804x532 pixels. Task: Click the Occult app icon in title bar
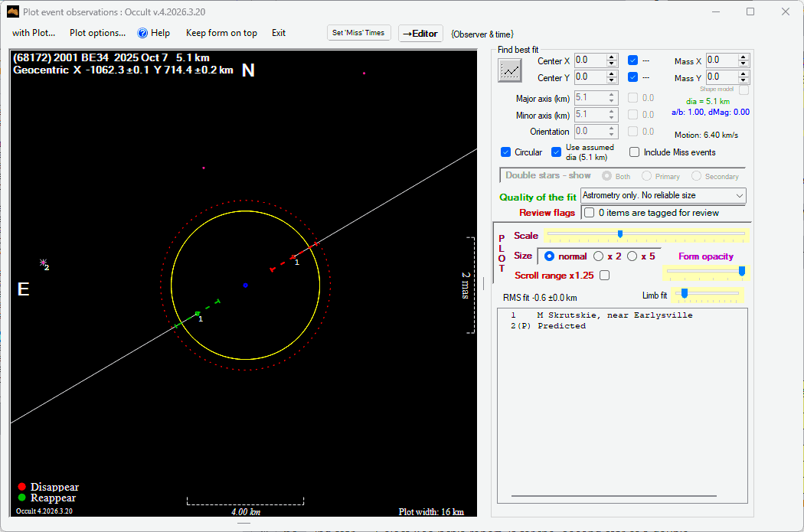coord(12,11)
